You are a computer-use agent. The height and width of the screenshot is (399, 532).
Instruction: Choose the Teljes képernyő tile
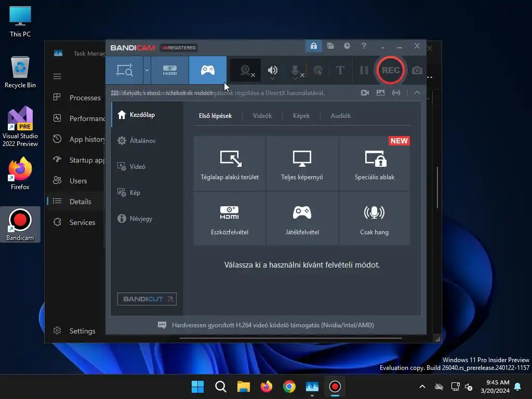point(302,164)
